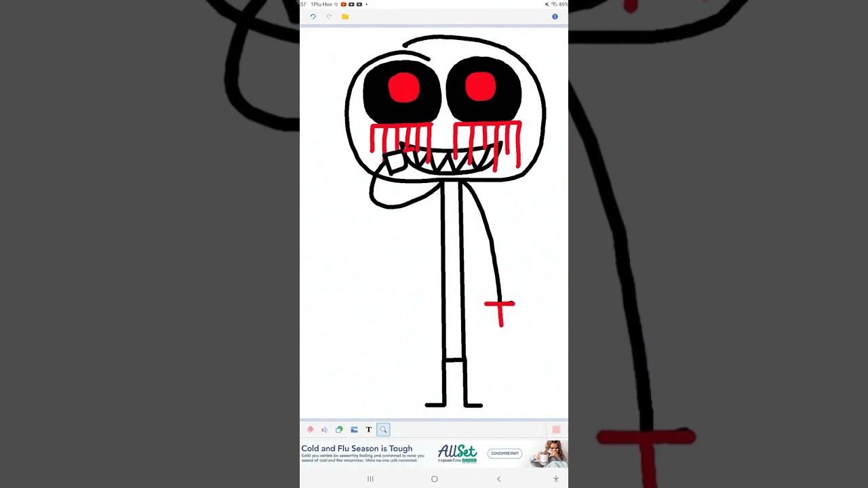Image resolution: width=868 pixels, height=488 pixels.
Task: Tap the battery percentage indicator
Action: (563, 4)
